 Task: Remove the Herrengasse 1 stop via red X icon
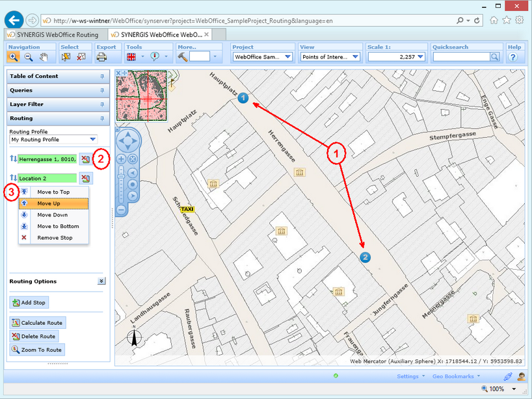tap(86, 159)
